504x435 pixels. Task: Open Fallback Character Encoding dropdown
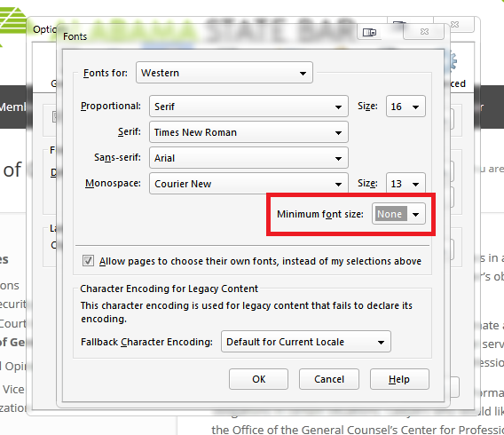coord(305,342)
